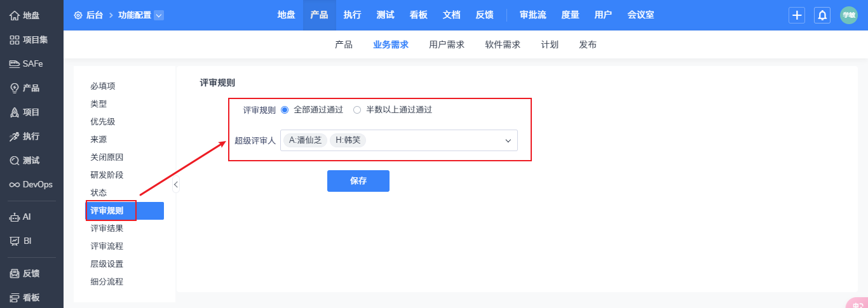This screenshot has width=868, height=308.
Task: Open 评审规则 in the settings menu
Action: click(x=125, y=211)
